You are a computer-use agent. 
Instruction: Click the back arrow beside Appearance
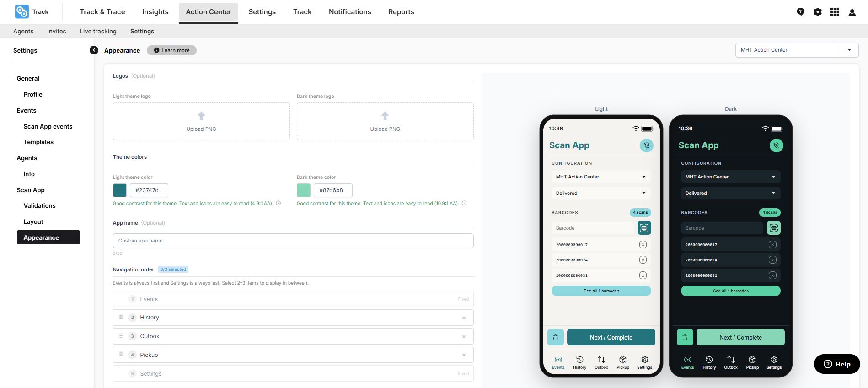coord(94,50)
